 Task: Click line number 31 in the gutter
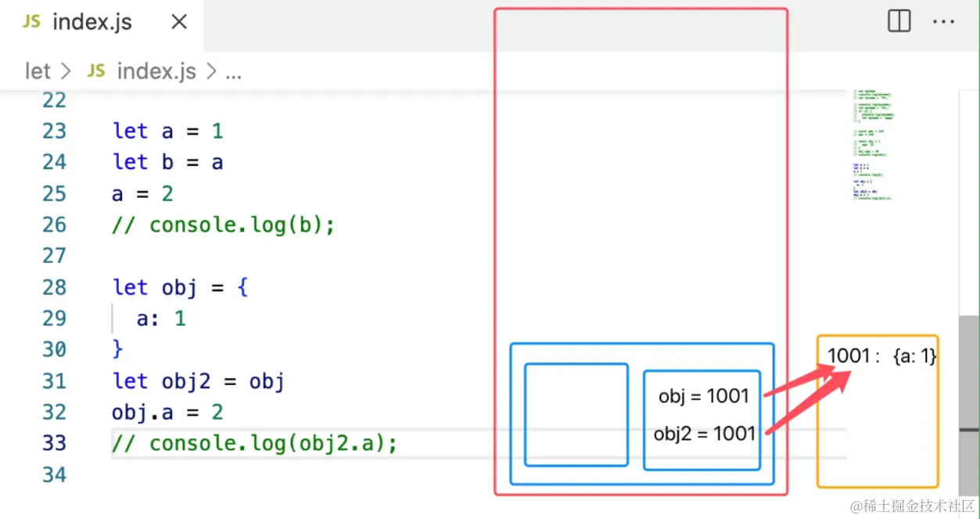[x=54, y=381]
